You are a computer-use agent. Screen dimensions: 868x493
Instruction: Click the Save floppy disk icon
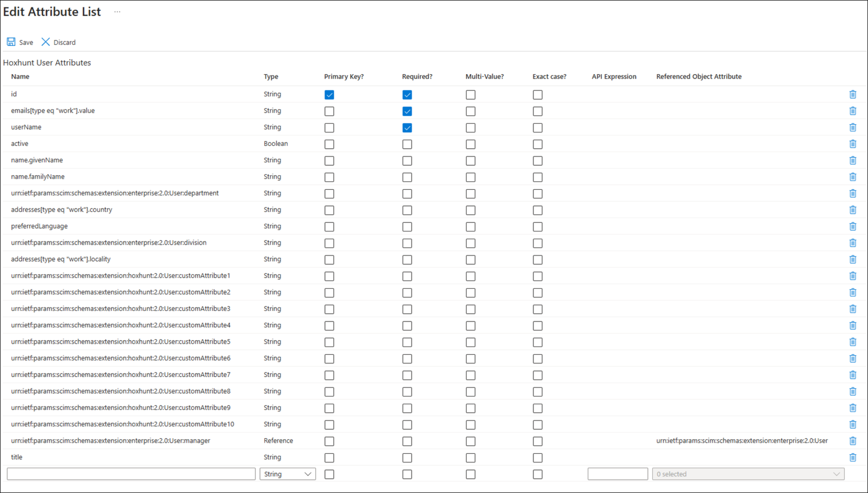point(11,42)
